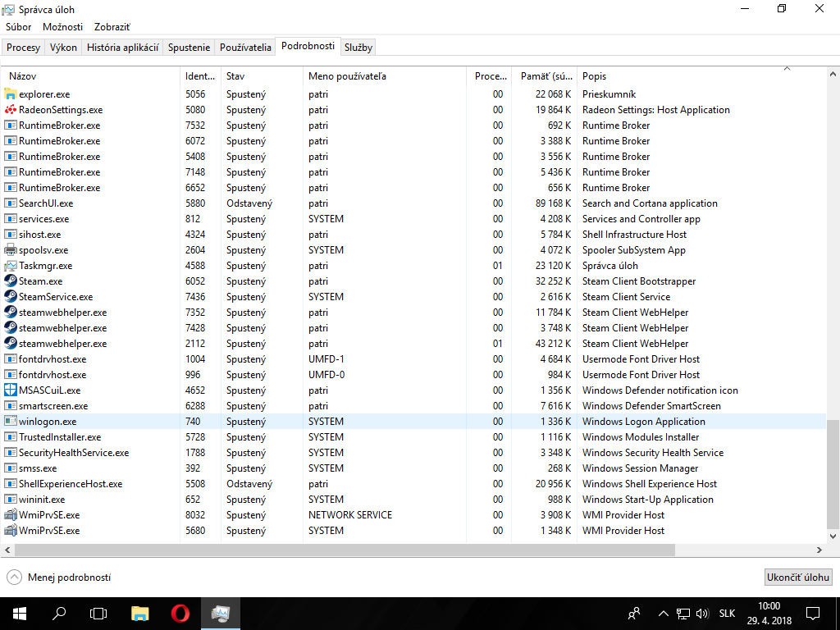Launch File Explorer from taskbar

[139, 614]
